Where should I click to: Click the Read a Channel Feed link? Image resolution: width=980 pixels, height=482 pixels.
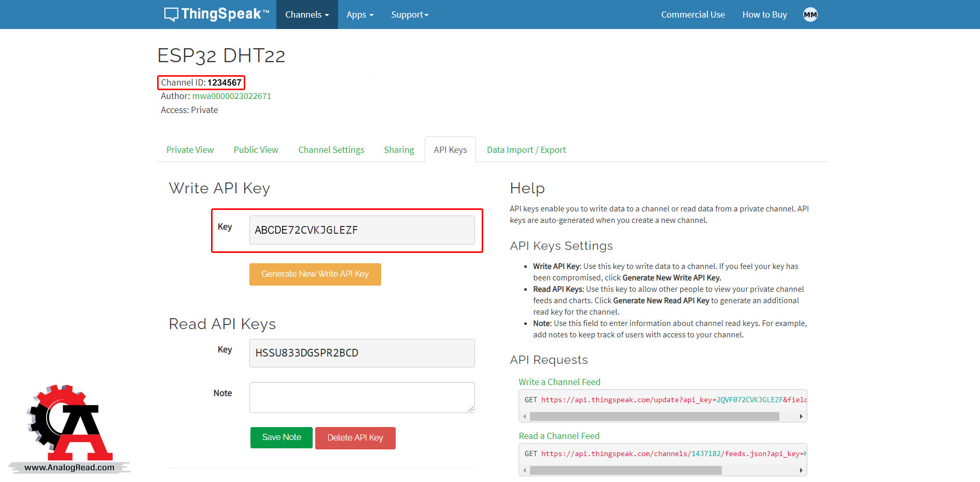tap(559, 436)
